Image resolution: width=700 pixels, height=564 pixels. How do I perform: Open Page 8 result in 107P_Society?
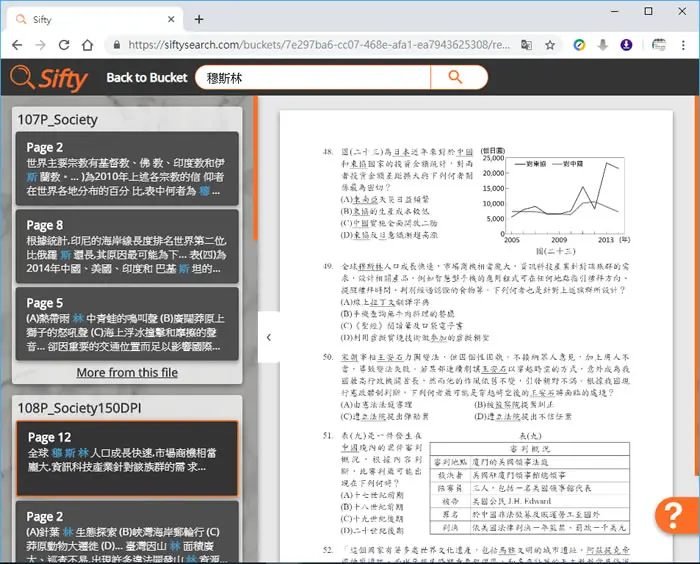[127, 246]
